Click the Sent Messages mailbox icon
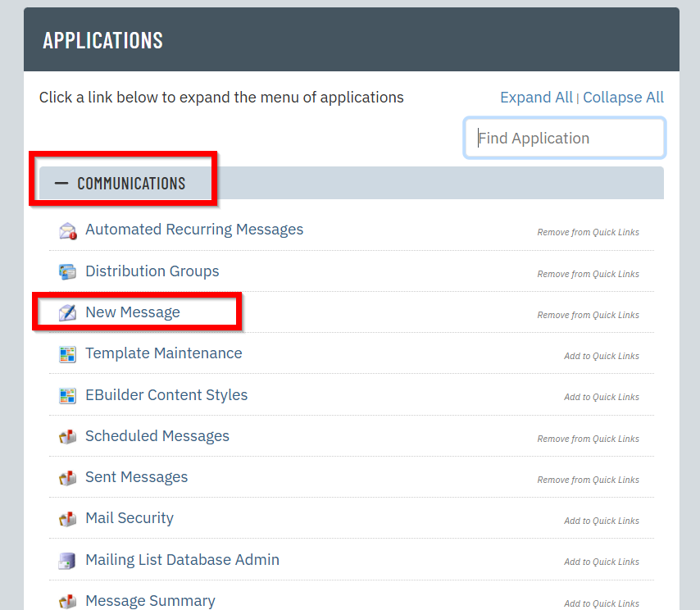The image size is (700, 610). point(67,478)
